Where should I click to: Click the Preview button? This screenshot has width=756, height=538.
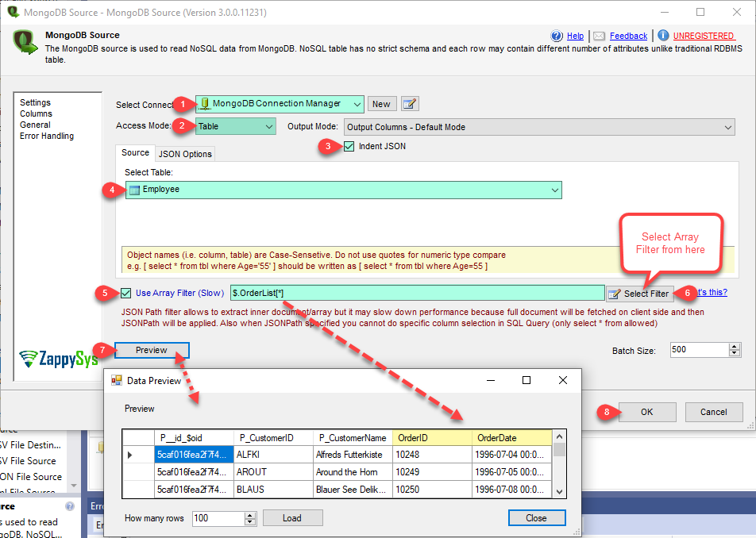coord(152,350)
